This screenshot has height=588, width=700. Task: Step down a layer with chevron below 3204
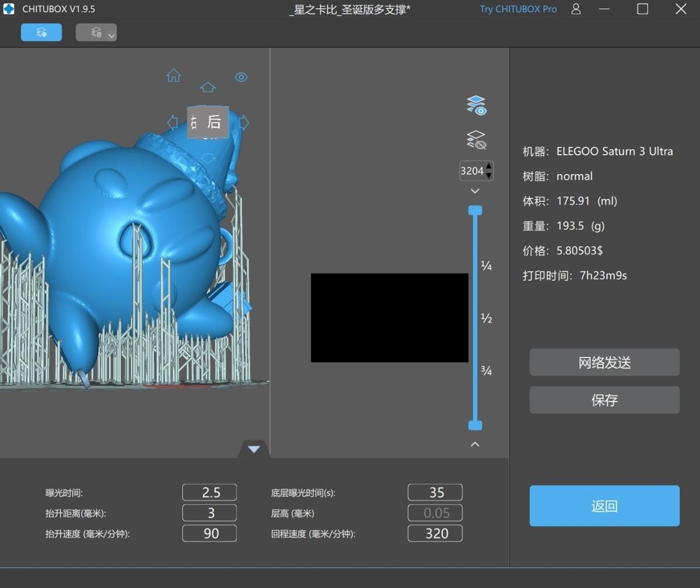click(x=475, y=191)
